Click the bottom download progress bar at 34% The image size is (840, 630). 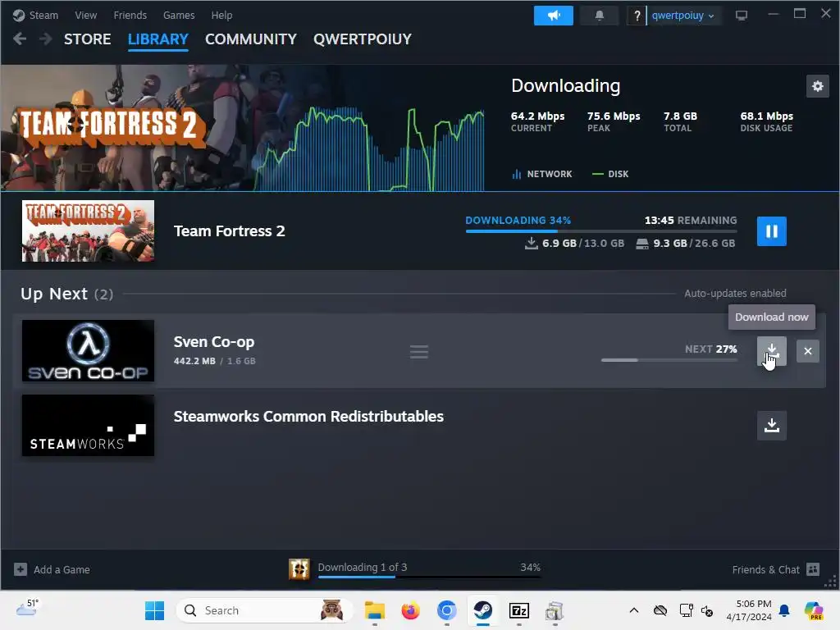tap(429, 577)
